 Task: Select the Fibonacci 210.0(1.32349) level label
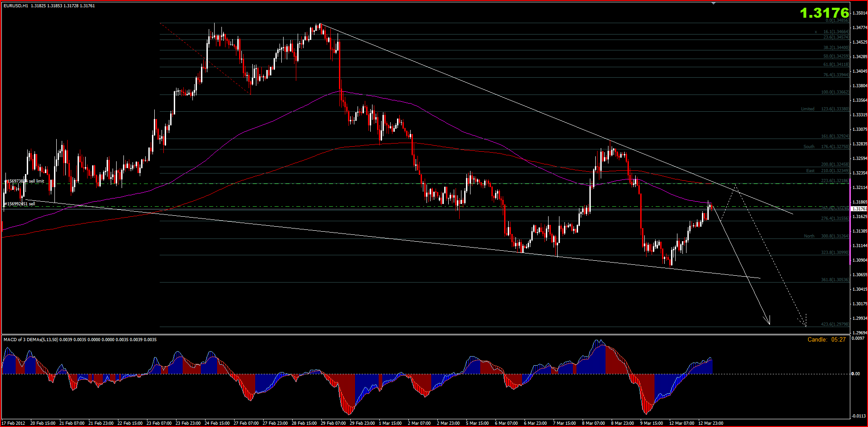[x=835, y=171]
